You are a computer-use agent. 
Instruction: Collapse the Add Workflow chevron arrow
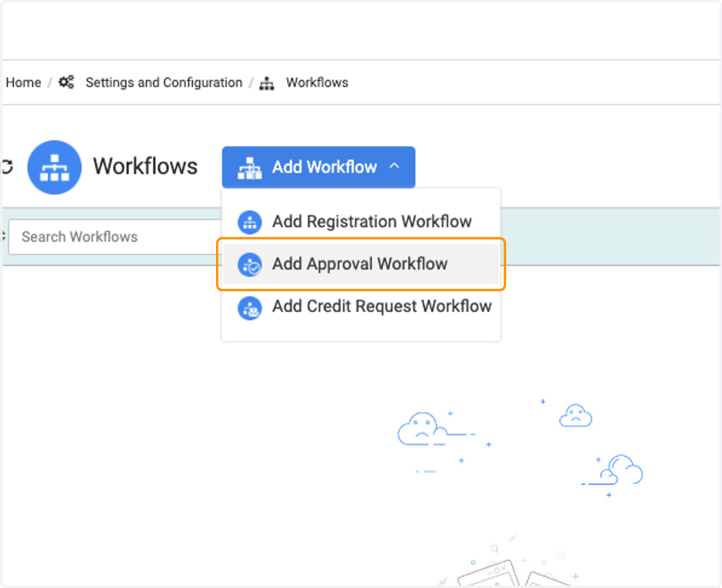coord(395,166)
